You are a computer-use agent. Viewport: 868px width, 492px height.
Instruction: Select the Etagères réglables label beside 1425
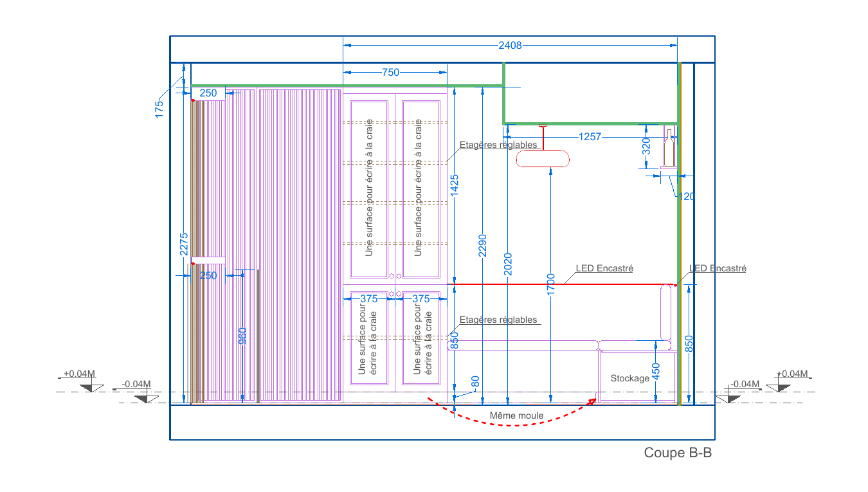(x=498, y=145)
